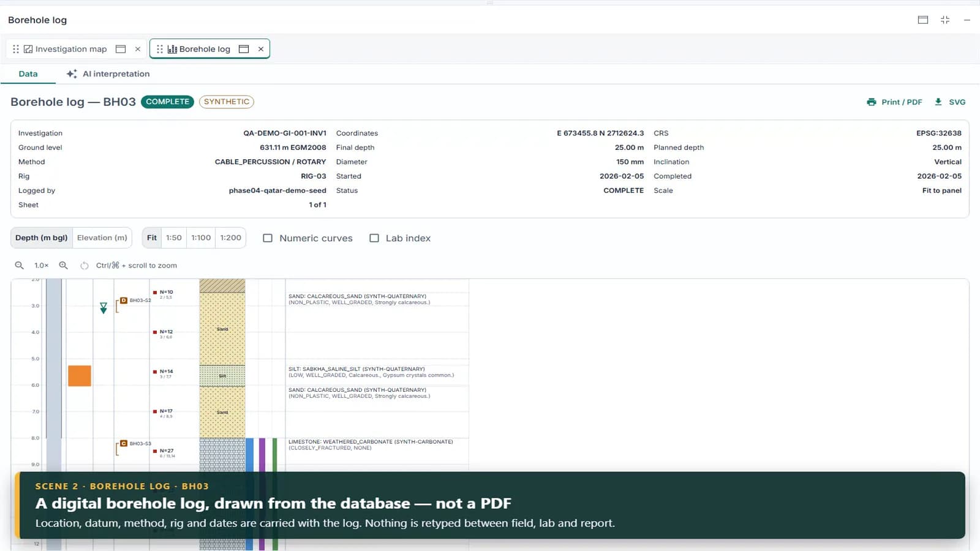Click the drag handle on the Investigation map tab
The height and width of the screenshot is (551, 980).
[16, 49]
